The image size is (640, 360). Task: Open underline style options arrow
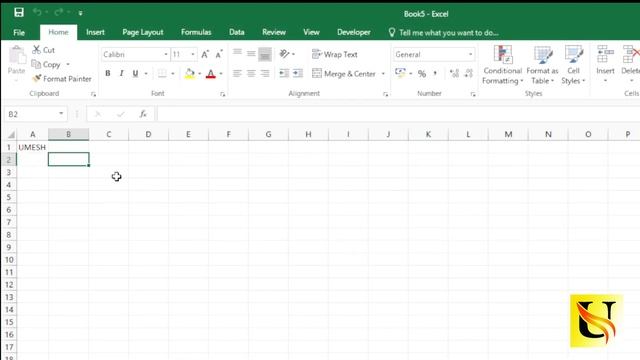click(146, 73)
